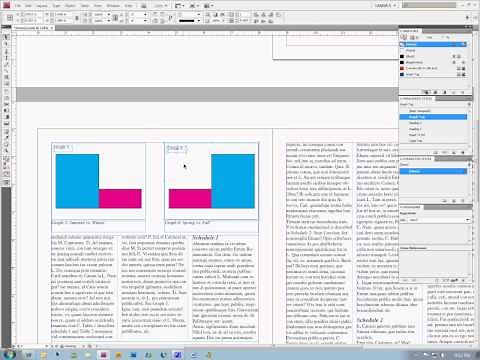Click the Delete Swatch trash icon
This screenshot has height=360, width=480.
(463, 92)
